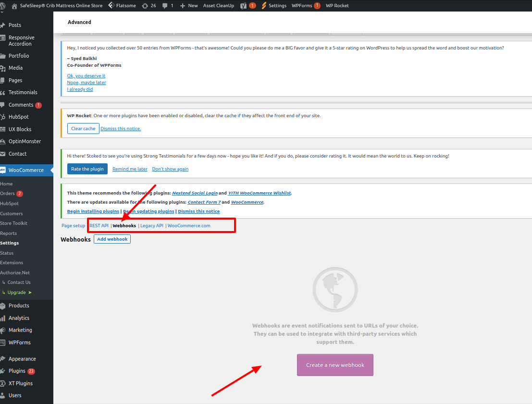Viewport: 532px width, 404px height.
Task: Click the bold 'Dismiss this notice' link
Action: [x=199, y=211]
